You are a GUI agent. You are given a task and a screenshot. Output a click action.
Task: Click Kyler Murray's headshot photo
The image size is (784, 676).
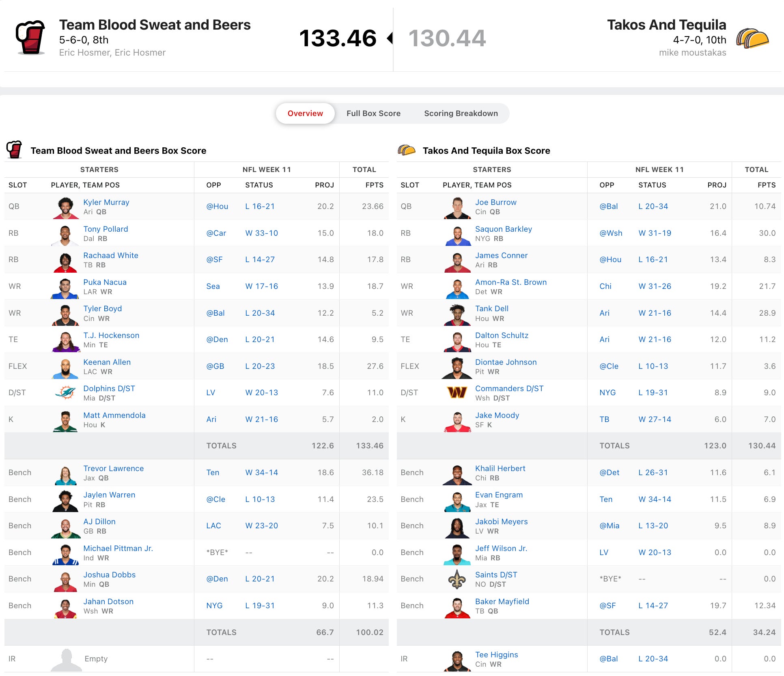click(x=65, y=207)
